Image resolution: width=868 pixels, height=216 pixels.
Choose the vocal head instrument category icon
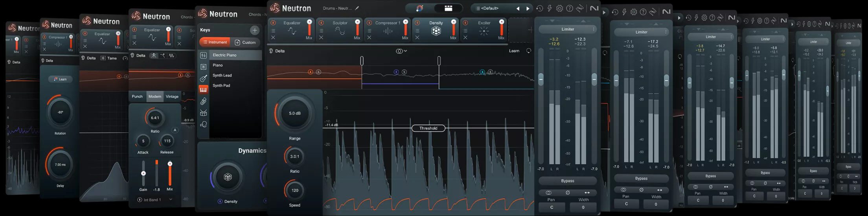[x=203, y=124]
